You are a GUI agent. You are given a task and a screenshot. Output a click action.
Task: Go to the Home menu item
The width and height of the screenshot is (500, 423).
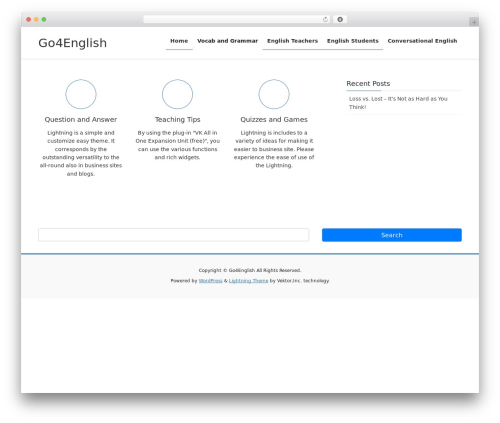click(x=179, y=41)
